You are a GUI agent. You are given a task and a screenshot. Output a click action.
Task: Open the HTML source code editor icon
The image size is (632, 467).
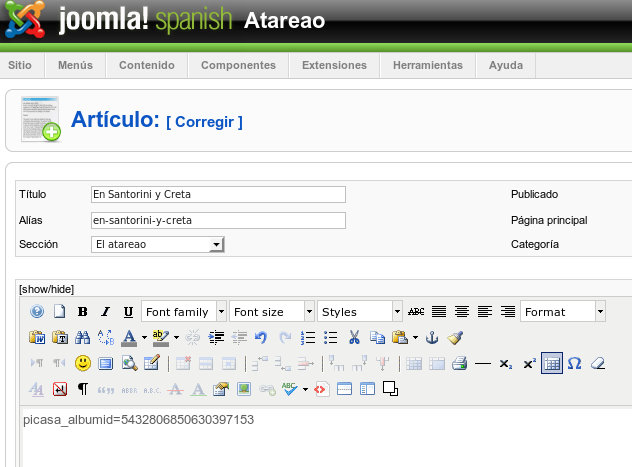tap(321, 389)
